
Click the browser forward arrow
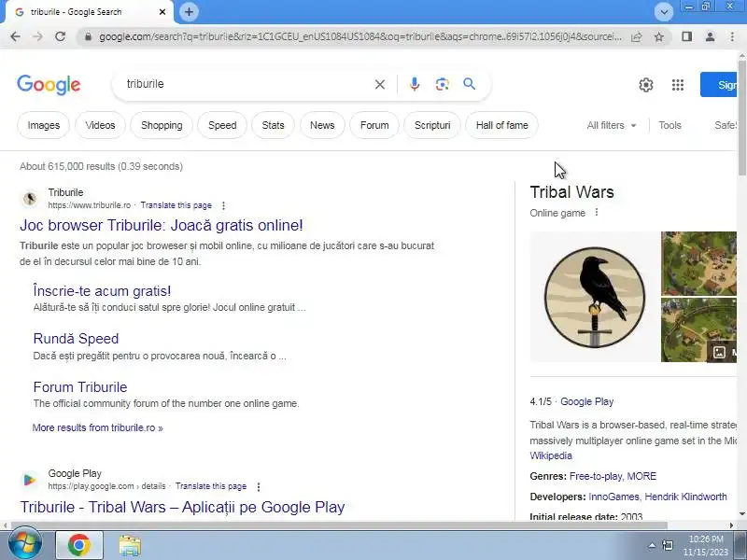tap(38, 36)
